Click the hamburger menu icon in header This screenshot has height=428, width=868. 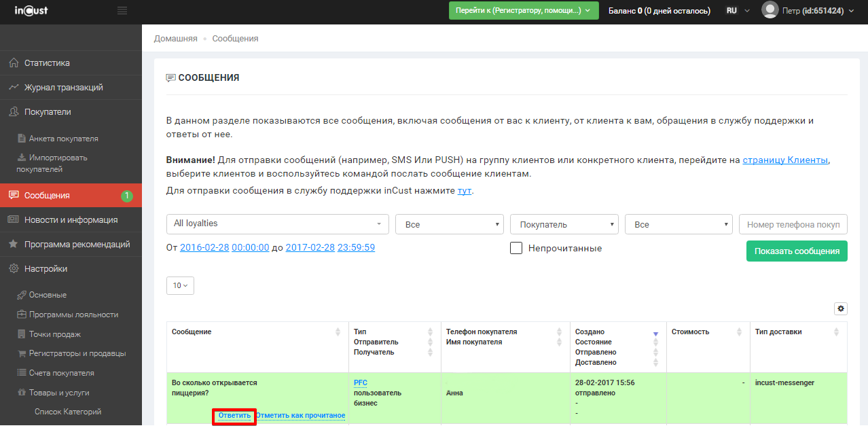click(122, 11)
